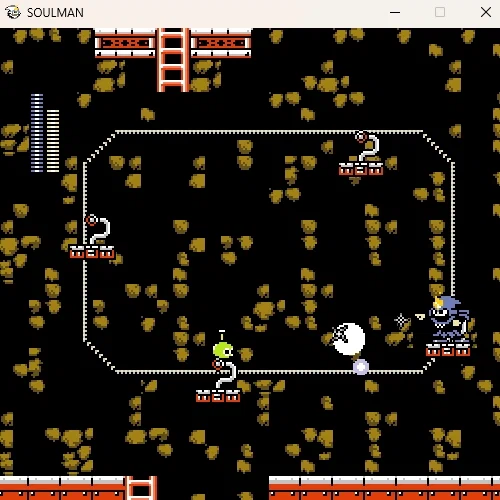500x500 pixels.
Task: Click the small yellow bullet near the player
Action: pyautogui.click(x=420, y=316)
